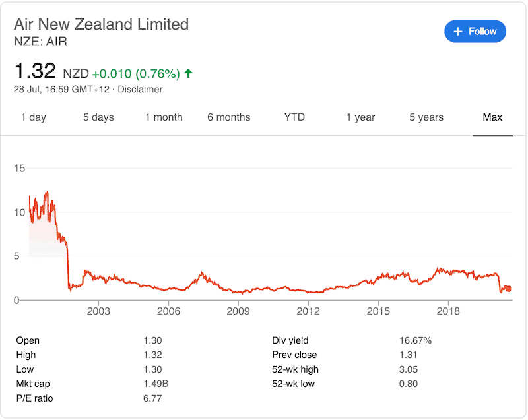Viewport: 528px width, 420px height.
Task: Click the Div yield 16.67% value
Action: (x=415, y=340)
